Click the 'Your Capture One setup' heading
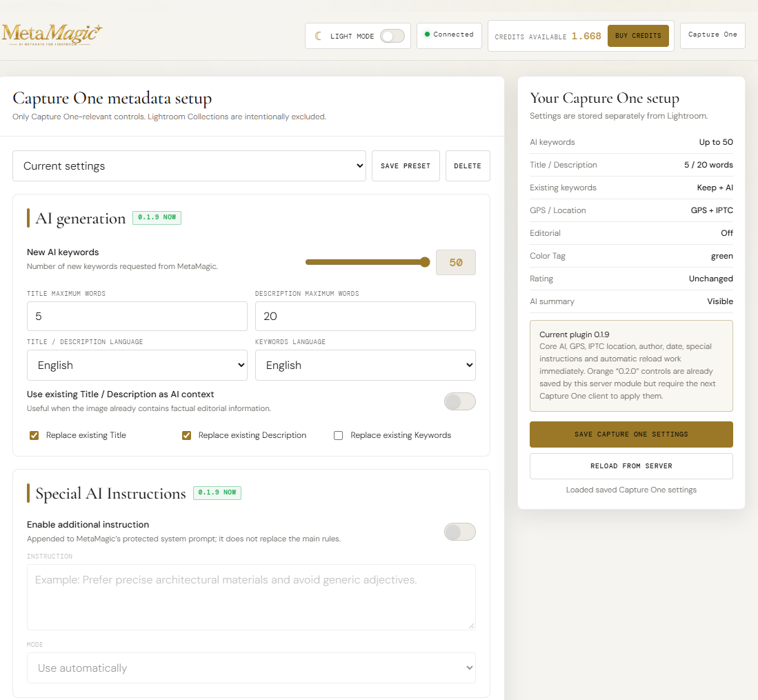 605,99
